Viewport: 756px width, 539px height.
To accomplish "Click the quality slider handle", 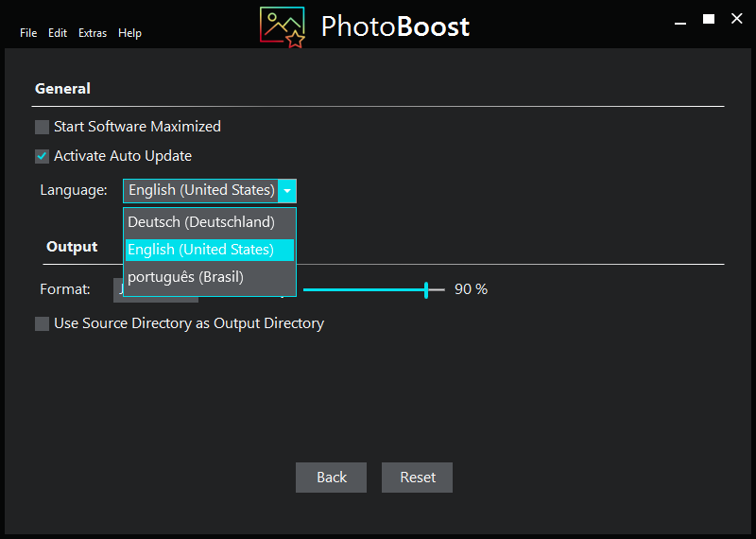I will (x=426, y=290).
